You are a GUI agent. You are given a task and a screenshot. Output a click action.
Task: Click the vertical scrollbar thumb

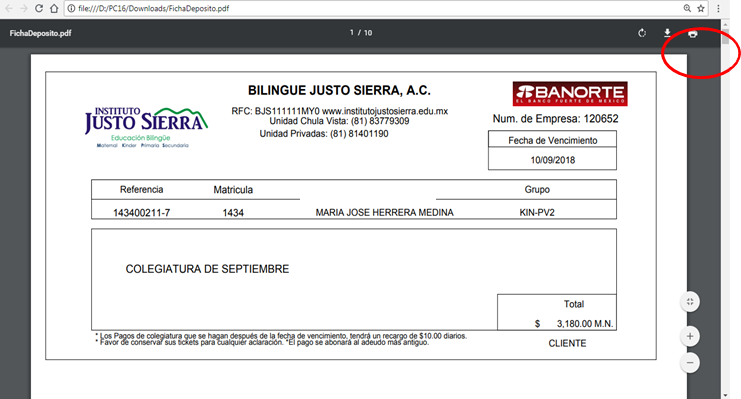click(x=725, y=35)
